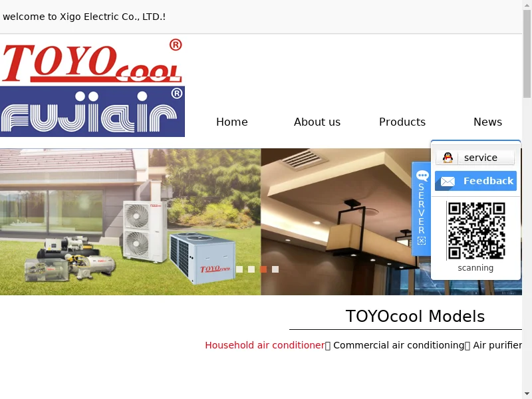Open the About us menu item

(317, 122)
